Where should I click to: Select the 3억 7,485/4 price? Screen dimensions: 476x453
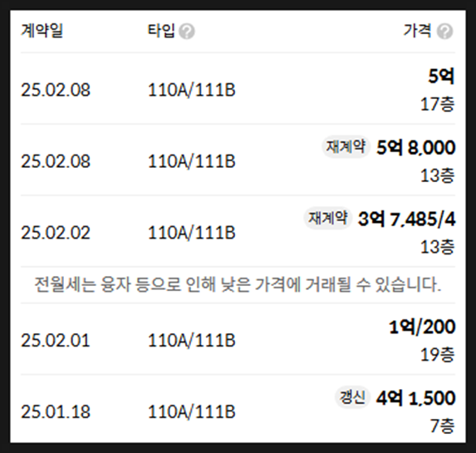pos(407,219)
